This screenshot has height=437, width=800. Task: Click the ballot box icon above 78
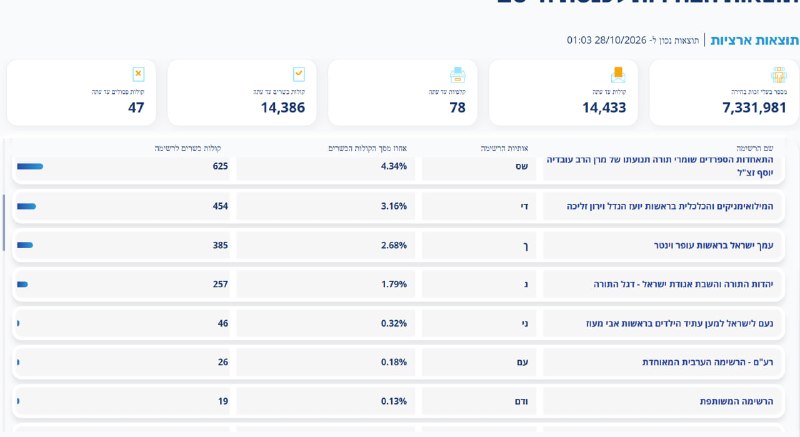pyautogui.click(x=458, y=74)
